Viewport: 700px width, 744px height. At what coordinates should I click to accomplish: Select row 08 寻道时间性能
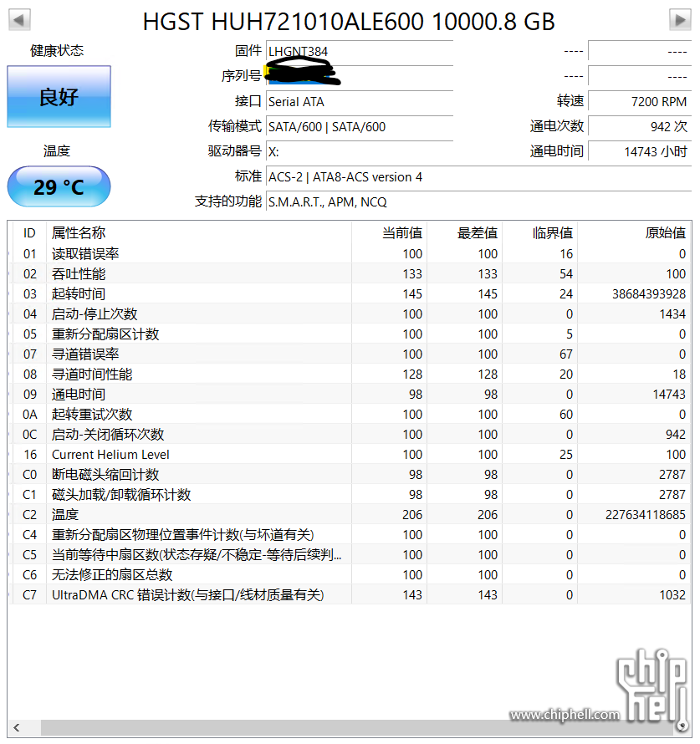350,375
